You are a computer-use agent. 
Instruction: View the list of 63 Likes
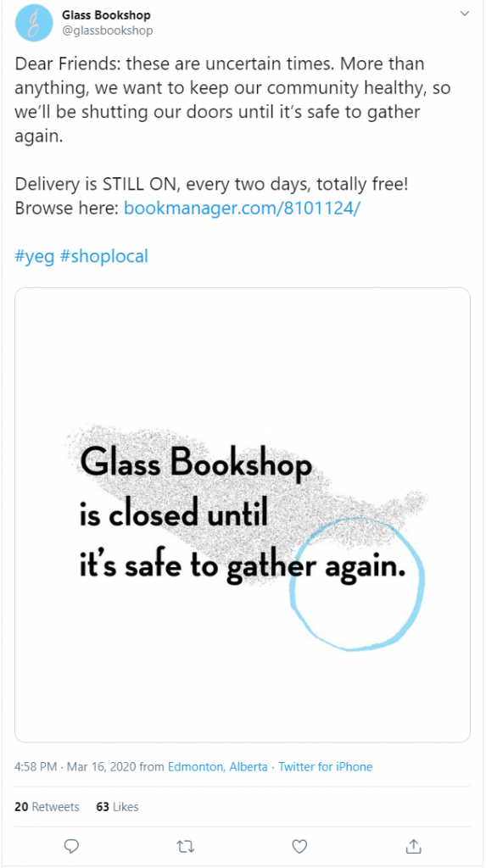click(118, 807)
